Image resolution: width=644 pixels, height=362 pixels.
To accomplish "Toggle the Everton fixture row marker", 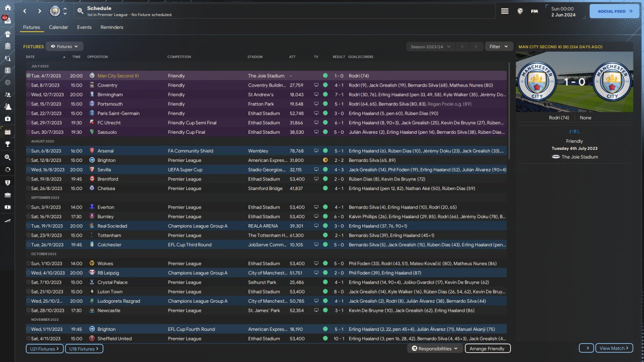I will click(x=29, y=207).
